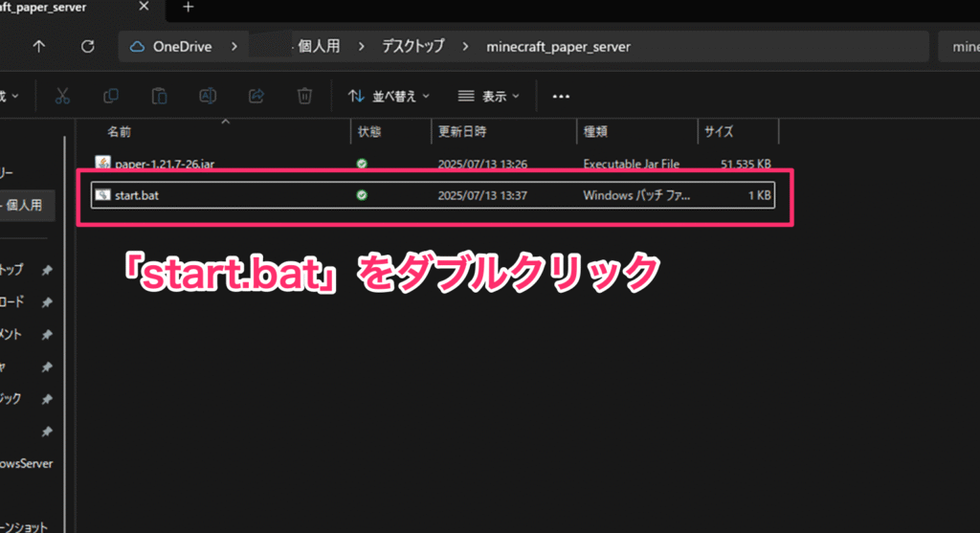Select スクリーンショット item in sidebar

(24, 526)
